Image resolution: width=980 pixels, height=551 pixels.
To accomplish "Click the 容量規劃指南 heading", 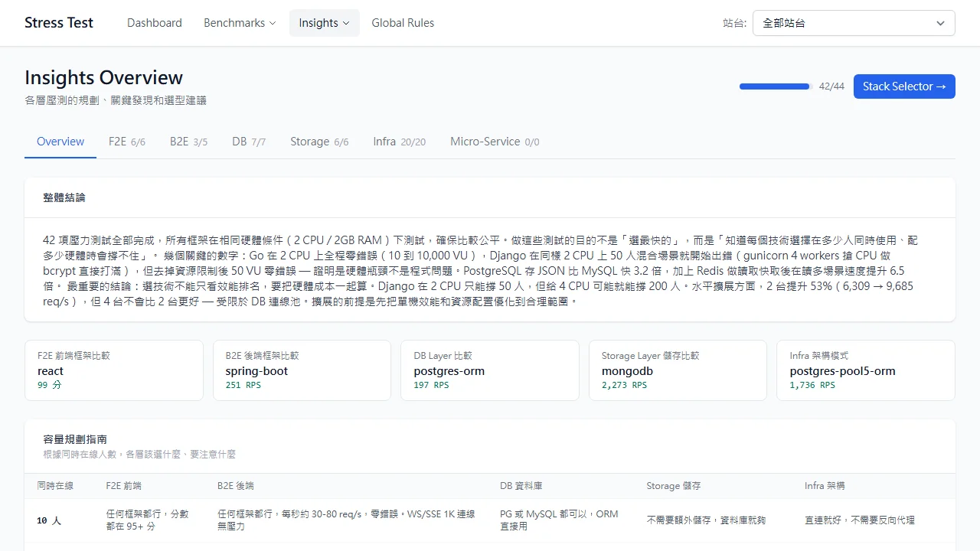I will 75,439.
